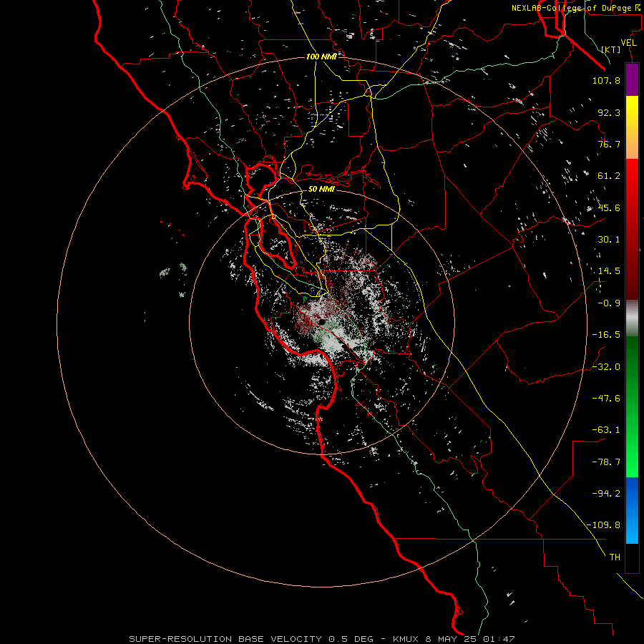Image resolution: width=644 pixels, height=644 pixels.
Task: Select the -94.2 velocity scale value
Action: pos(606,493)
